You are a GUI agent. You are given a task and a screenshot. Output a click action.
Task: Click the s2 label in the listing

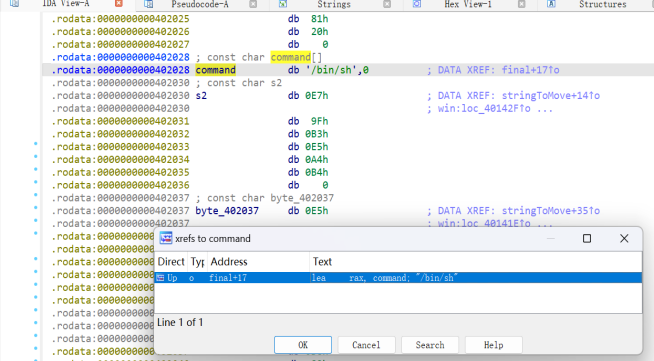201,95
